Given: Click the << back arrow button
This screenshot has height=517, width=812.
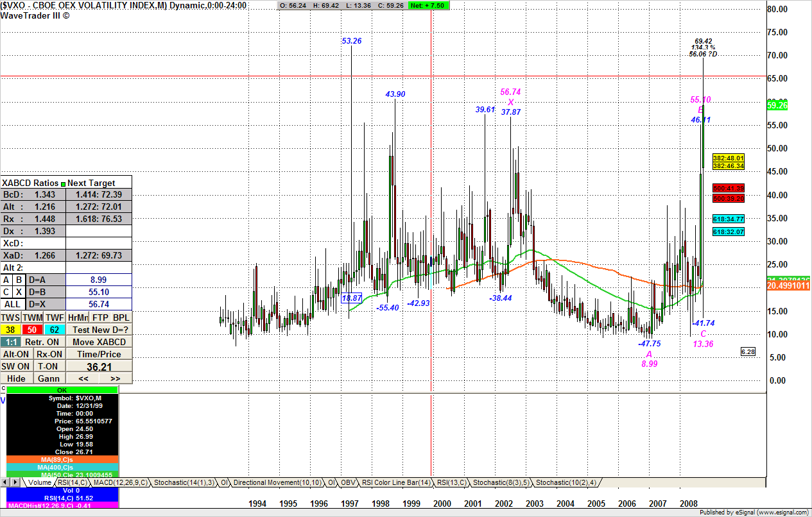Looking at the screenshot, I should [x=83, y=378].
